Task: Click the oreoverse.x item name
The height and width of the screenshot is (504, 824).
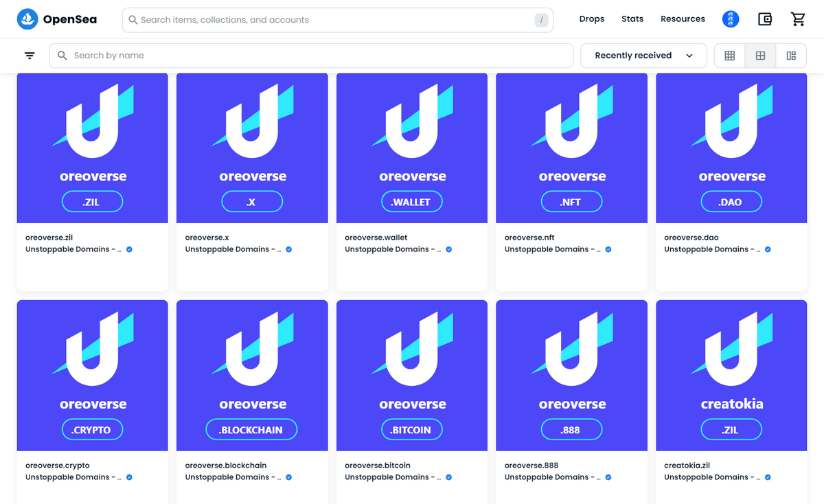Action: click(207, 238)
